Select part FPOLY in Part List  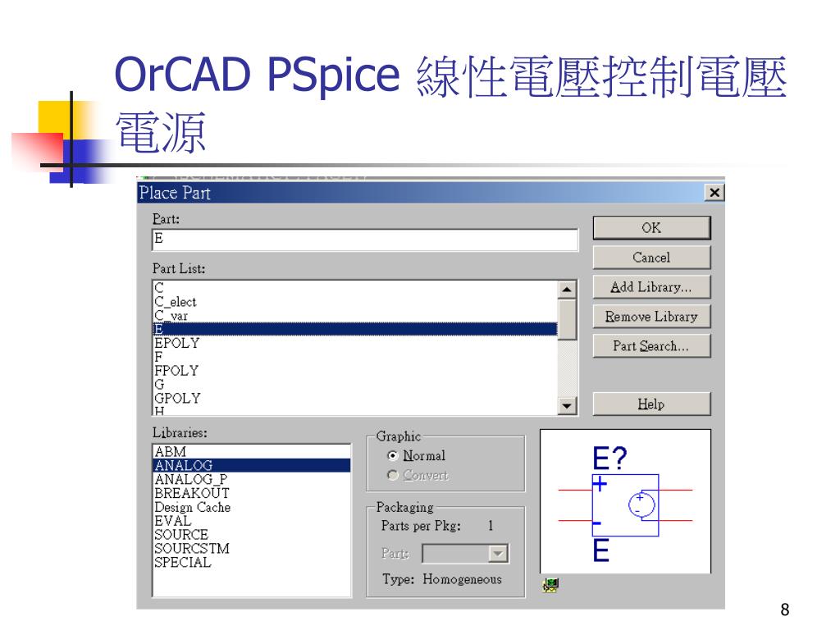(x=355, y=371)
